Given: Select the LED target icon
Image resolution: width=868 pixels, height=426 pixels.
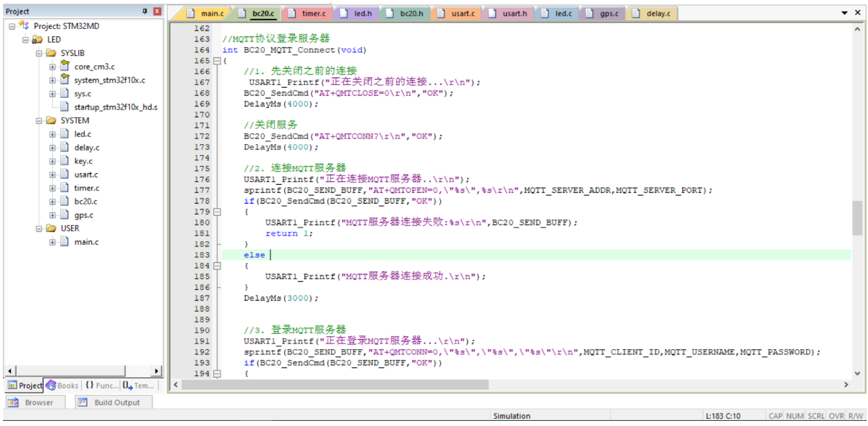Looking at the screenshot, I should pos(38,40).
